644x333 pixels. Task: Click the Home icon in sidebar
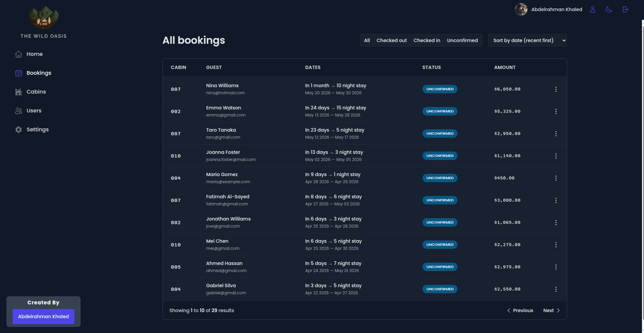coord(19,54)
